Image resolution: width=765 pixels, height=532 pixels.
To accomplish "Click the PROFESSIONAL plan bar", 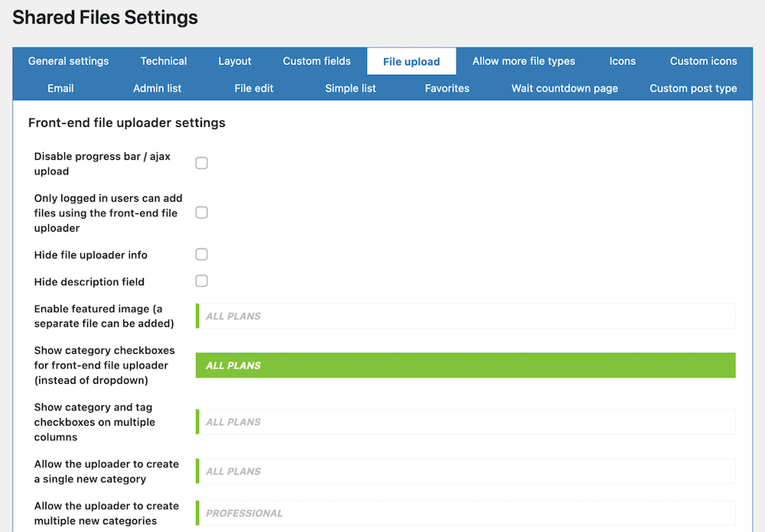I will pyautogui.click(x=465, y=513).
